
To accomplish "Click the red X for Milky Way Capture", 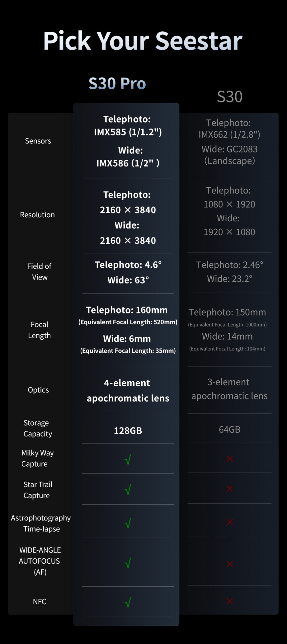I will (x=230, y=459).
